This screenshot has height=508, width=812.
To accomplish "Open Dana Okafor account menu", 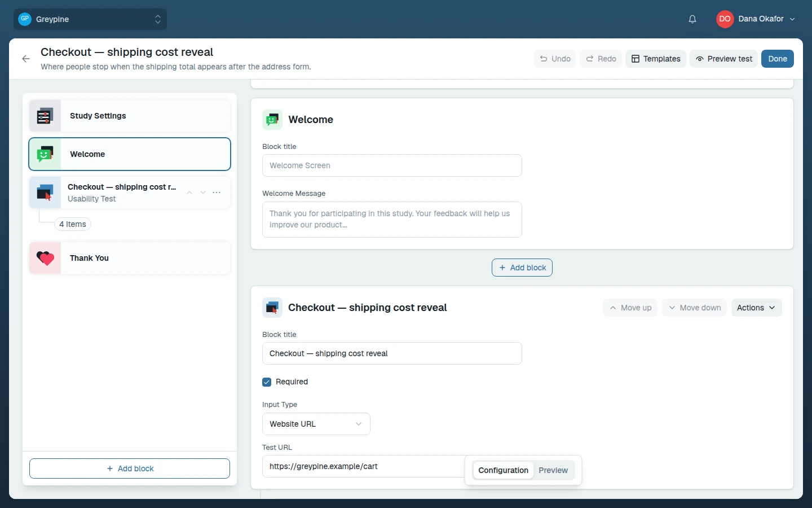I will (756, 19).
